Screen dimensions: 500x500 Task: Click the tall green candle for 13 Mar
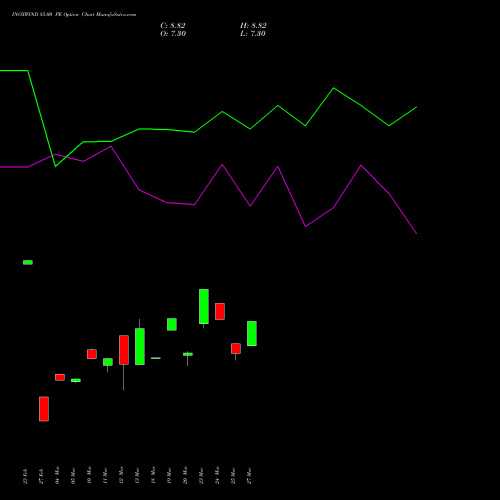click(140, 346)
